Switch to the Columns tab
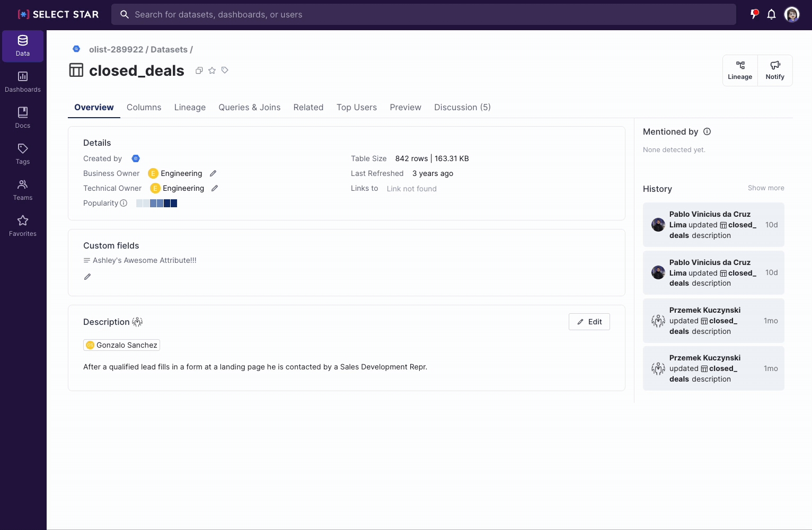Screen dimensions: 812x530 [144, 107]
